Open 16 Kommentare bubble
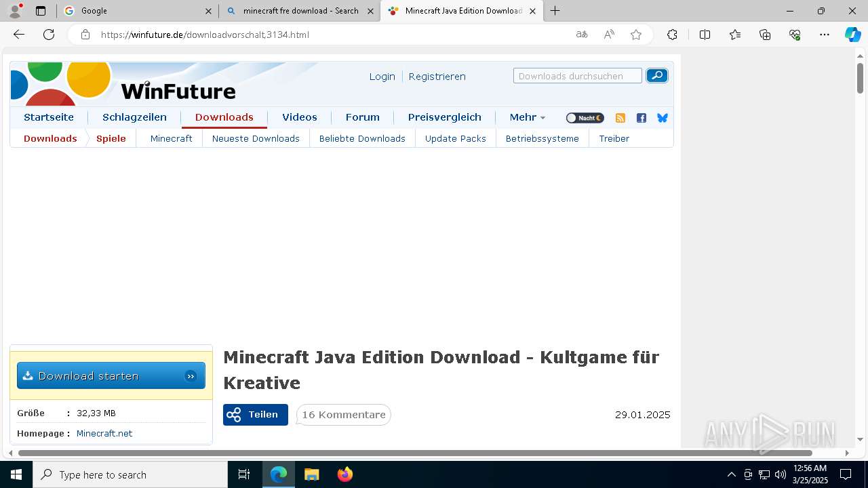The image size is (868, 488). tap(344, 415)
